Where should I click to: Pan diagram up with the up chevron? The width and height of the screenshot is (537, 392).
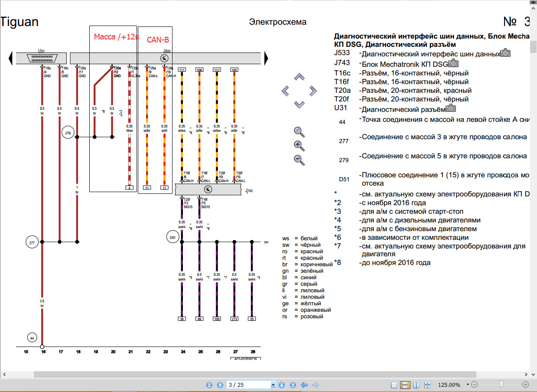(299, 77)
